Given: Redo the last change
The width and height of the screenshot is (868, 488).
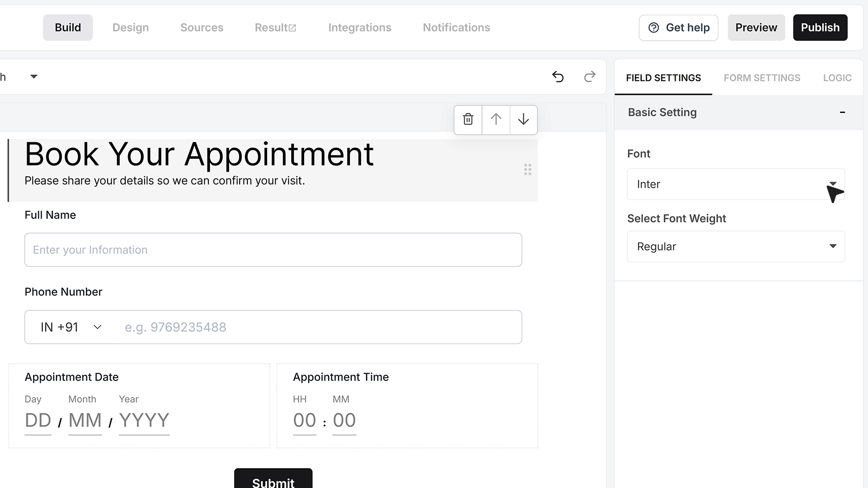Looking at the screenshot, I should pos(590,77).
